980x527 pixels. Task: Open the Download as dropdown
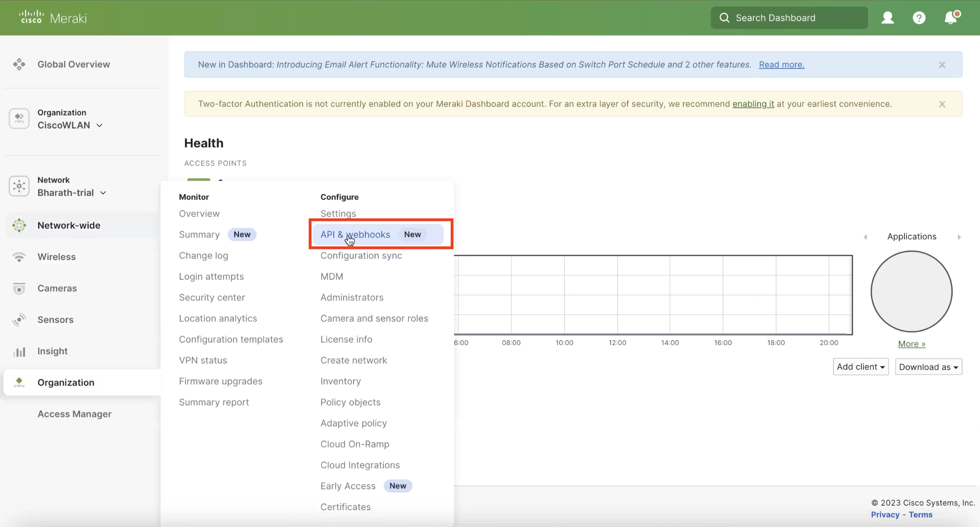click(928, 367)
